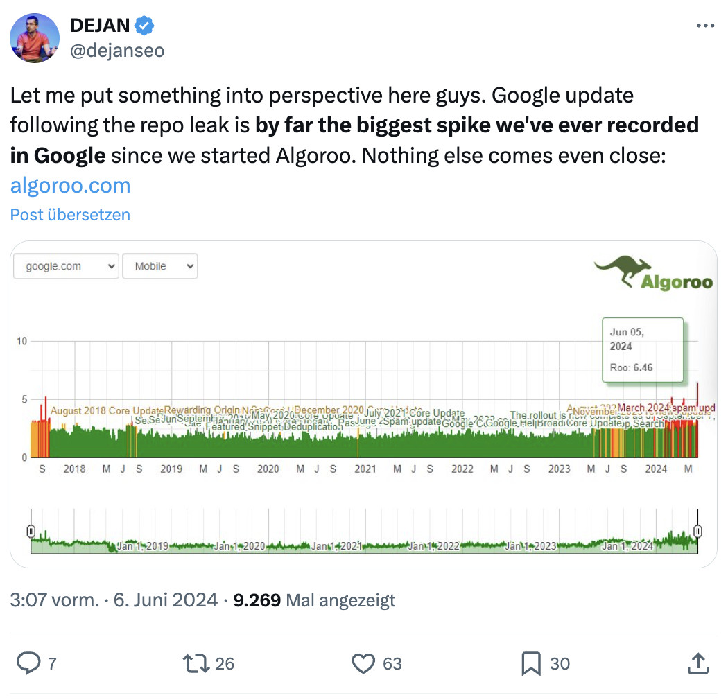Expand the Jun 05 2024 Roo tooltip box

(x=642, y=350)
